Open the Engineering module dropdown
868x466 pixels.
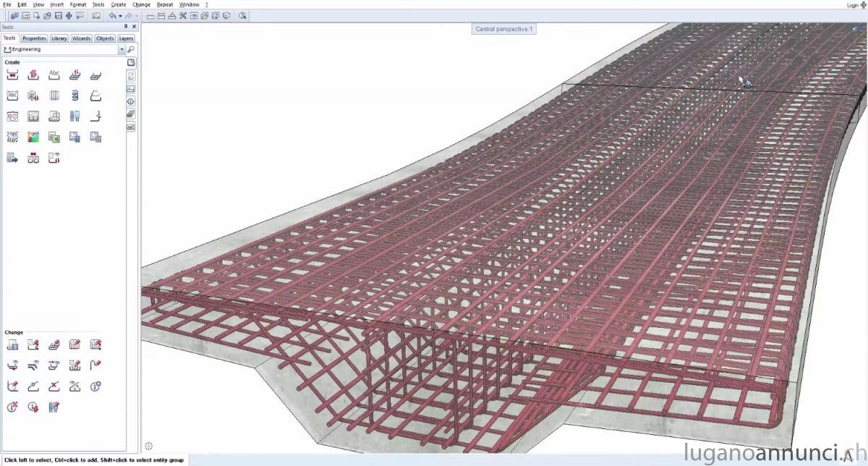122,49
